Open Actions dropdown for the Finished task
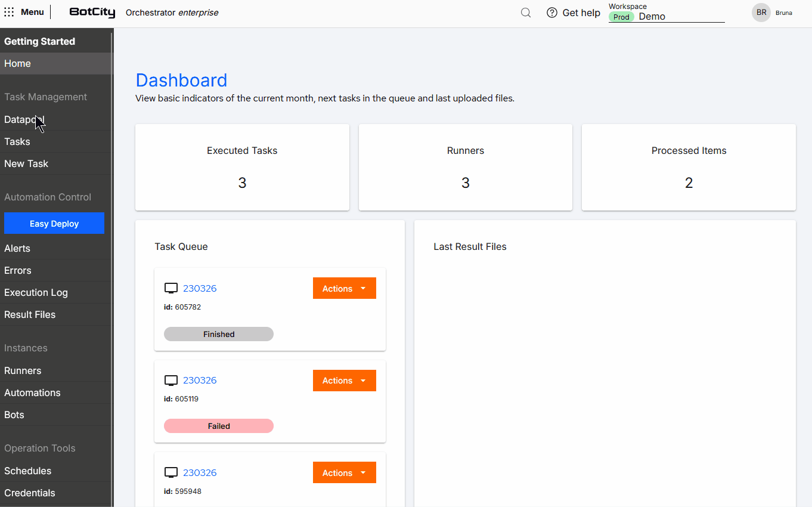Viewport: 812px width, 507px height. point(345,288)
